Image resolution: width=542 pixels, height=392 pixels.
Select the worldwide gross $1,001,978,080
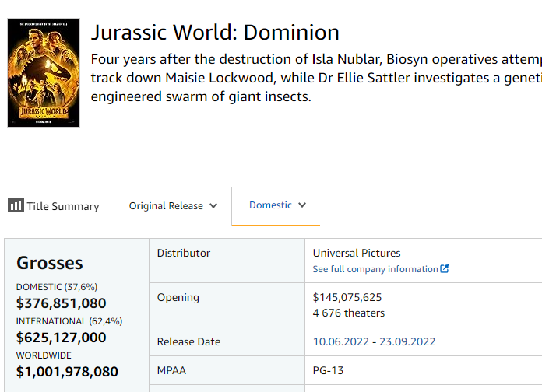pos(67,372)
